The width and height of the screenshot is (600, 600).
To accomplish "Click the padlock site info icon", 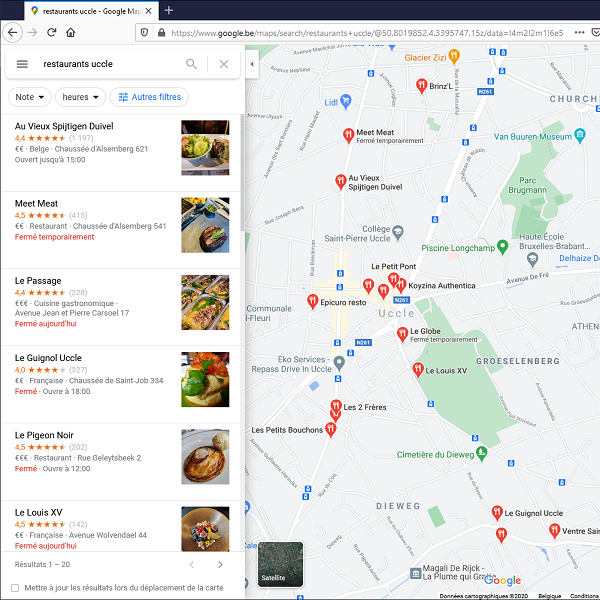I will point(161,33).
